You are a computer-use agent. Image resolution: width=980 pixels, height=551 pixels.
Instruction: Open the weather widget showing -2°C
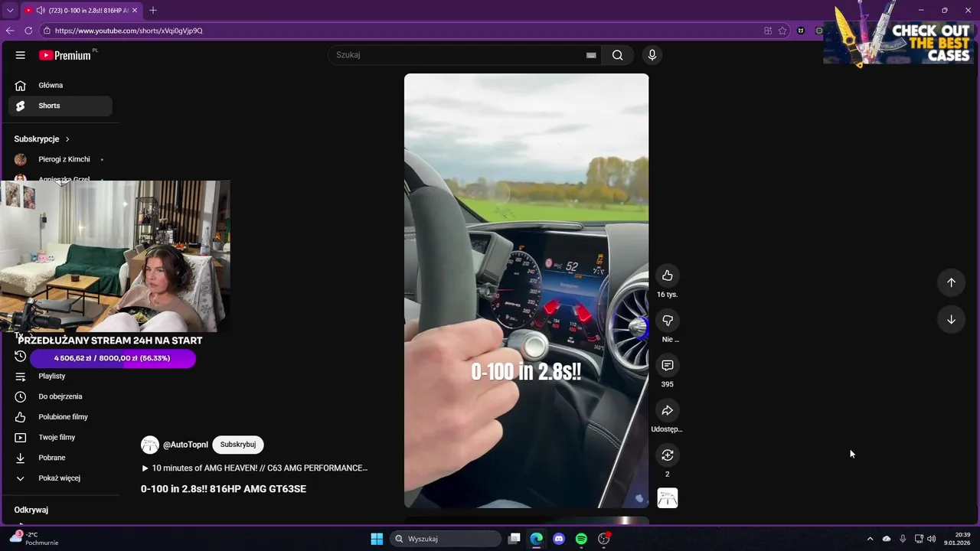pos(34,539)
